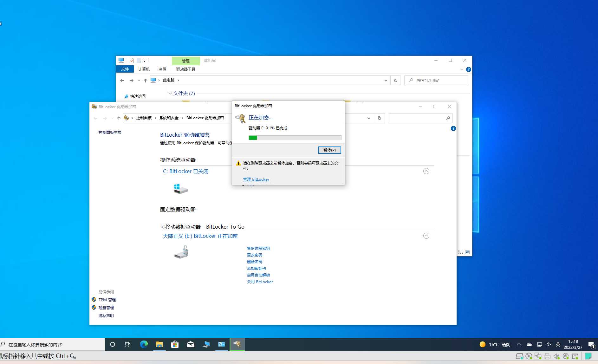This screenshot has width=598, height=364.
Task: Click 启用自动解锁 link
Action: [258, 275]
